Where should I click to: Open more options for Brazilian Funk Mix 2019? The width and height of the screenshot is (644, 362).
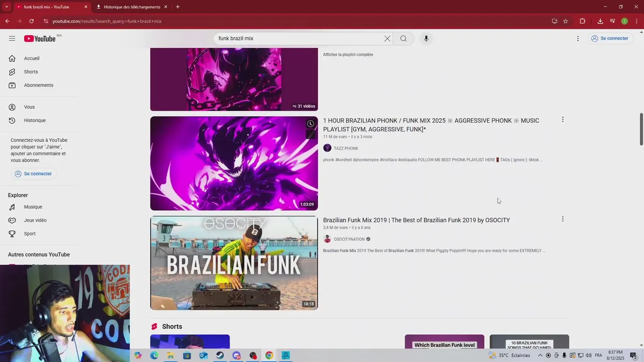click(562, 219)
